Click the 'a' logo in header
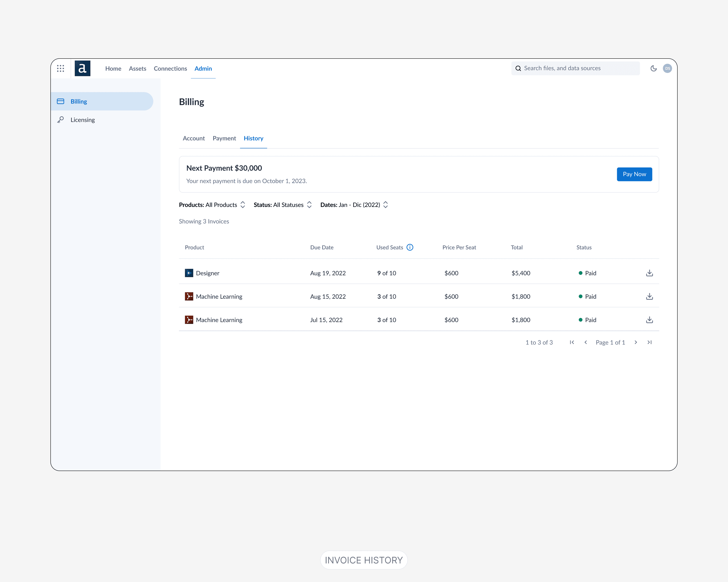The image size is (728, 582). pyautogui.click(x=82, y=69)
